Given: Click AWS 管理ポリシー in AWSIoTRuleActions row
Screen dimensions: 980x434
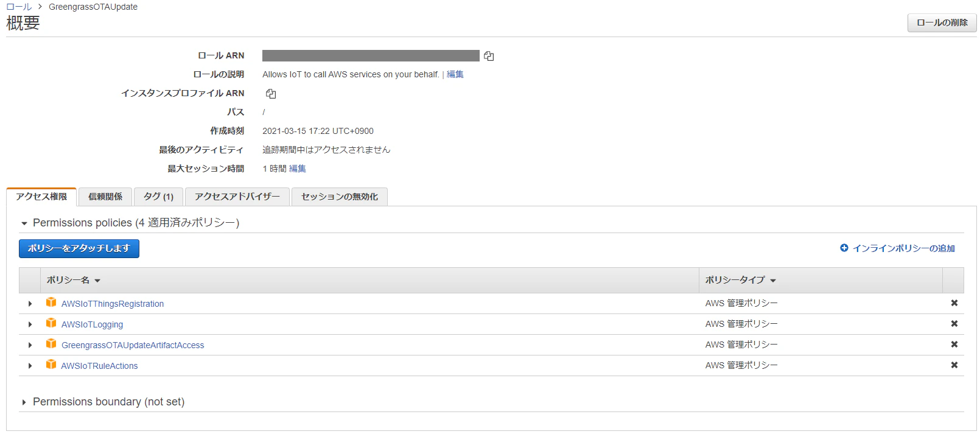Looking at the screenshot, I should pos(741,365).
